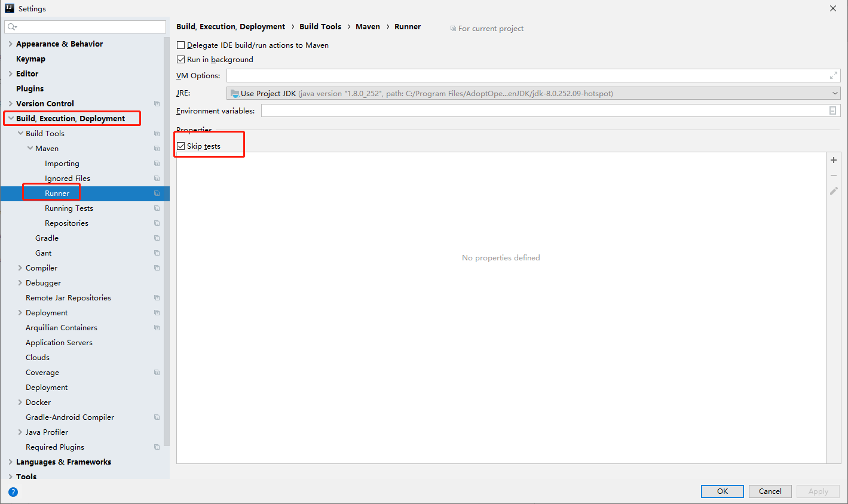The width and height of the screenshot is (848, 504).
Task: Select Ignored Files under Maven
Action: pos(68,179)
